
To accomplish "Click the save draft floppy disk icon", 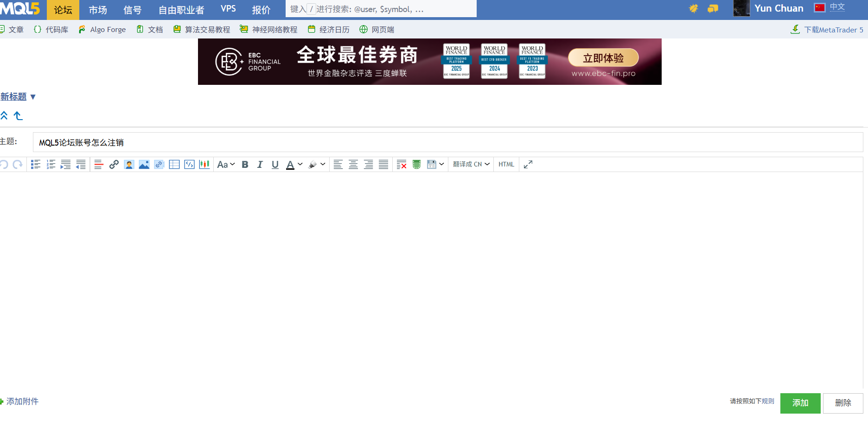I will [431, 165].
